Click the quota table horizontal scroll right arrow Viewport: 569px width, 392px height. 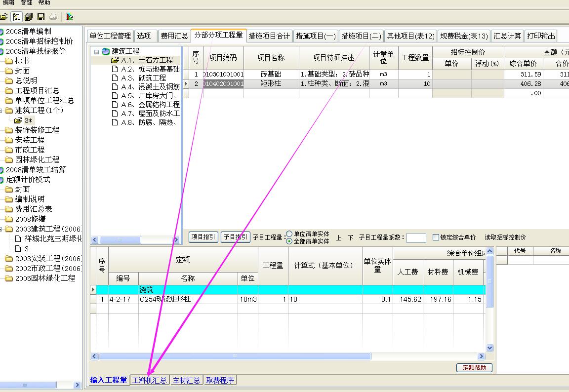(482, 356)
